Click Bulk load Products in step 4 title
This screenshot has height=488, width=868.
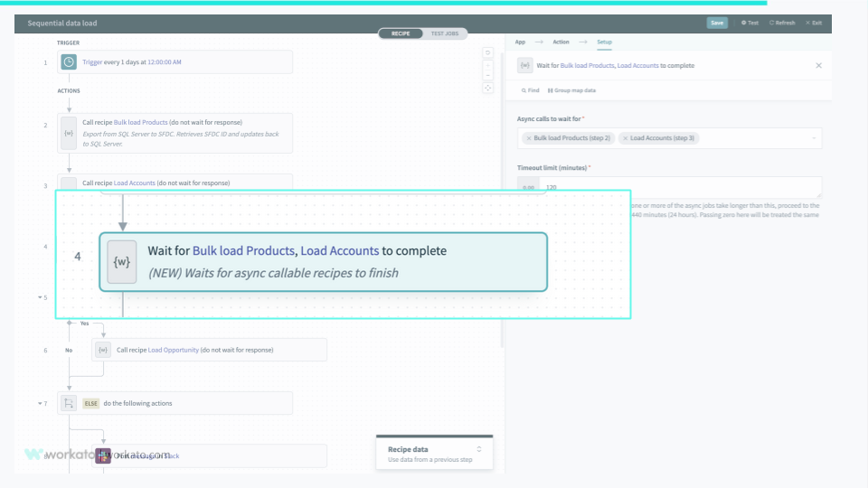pos(243,250)
